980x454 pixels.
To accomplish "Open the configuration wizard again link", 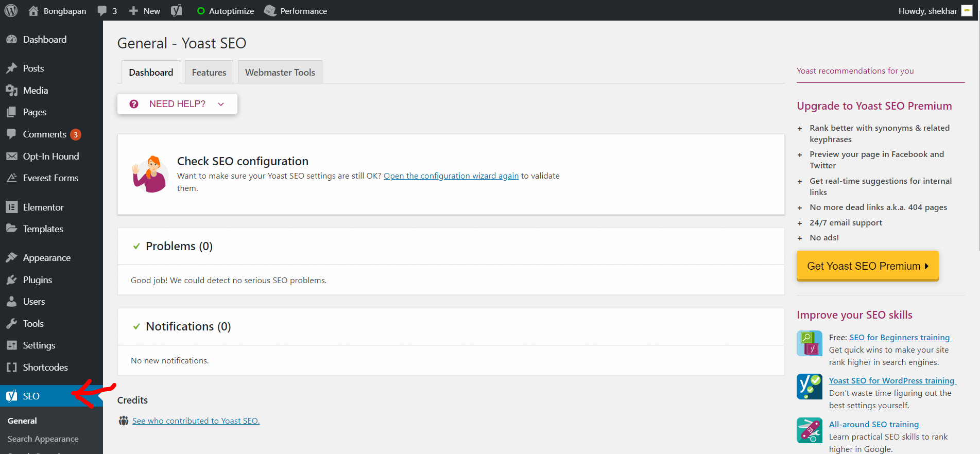I will [x=451, y=176].
